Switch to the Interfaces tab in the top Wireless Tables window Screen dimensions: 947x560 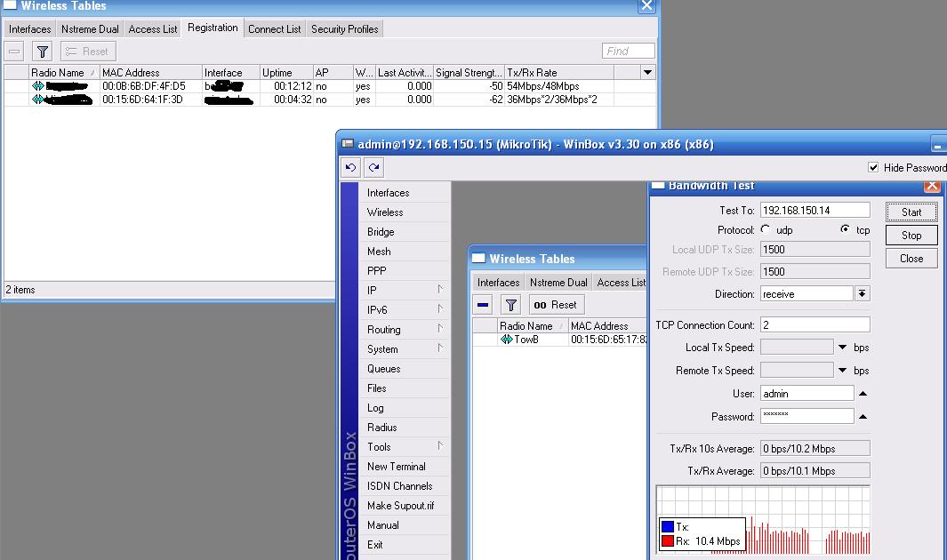[29, 29]
